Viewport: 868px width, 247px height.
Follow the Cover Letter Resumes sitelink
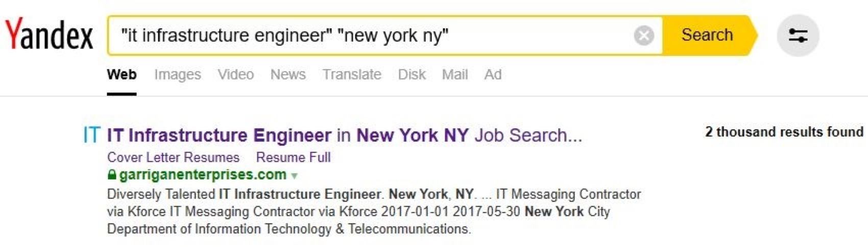[x=173, y=157]
